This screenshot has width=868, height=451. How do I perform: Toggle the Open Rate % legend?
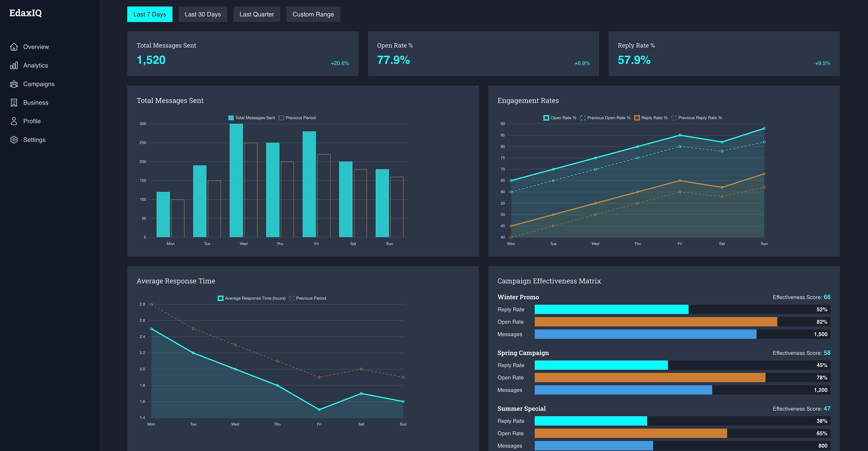pos(560,118)
